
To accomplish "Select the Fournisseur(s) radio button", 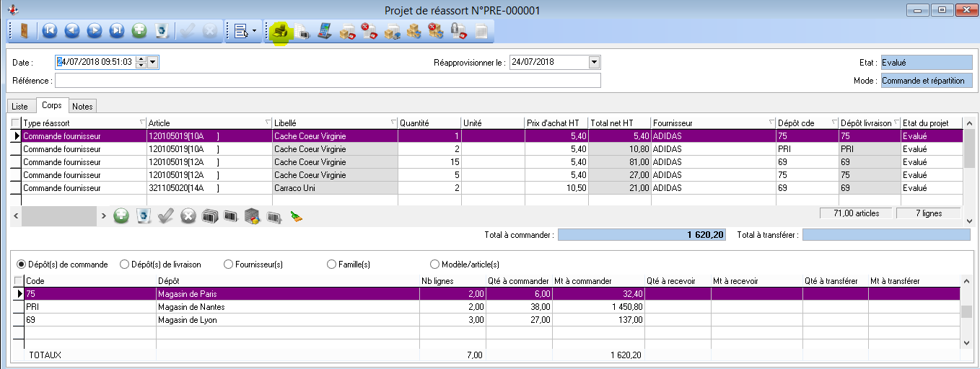I will tap(229, 264).
